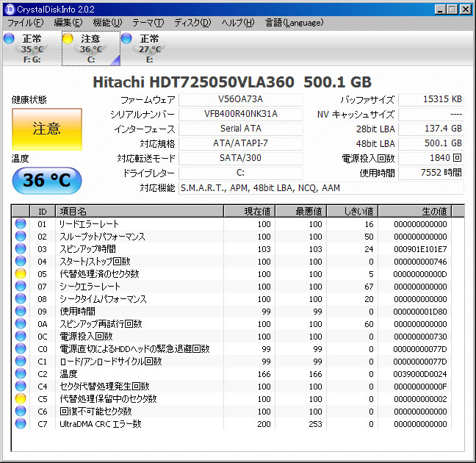Click the raw value 000901E101E7
This screenshot has height=463, width=476.
pyautogui.click(x=420, y=249)
